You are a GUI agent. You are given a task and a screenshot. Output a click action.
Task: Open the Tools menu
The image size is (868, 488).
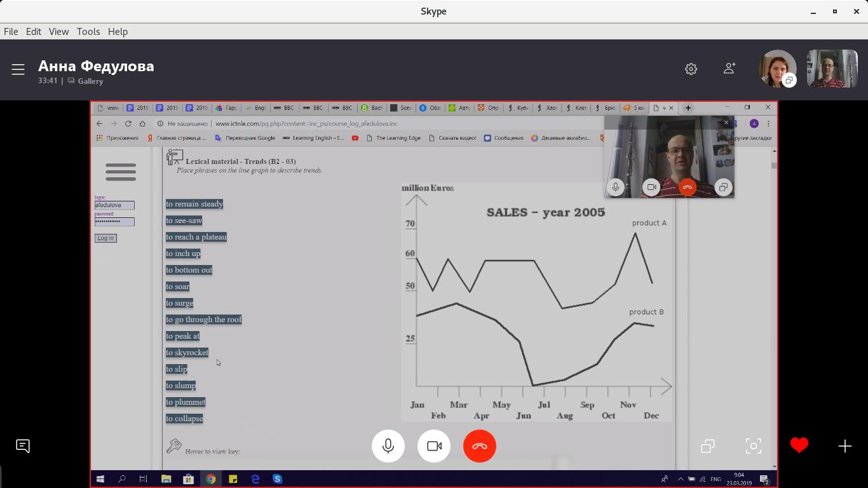[x=88, y=31]
